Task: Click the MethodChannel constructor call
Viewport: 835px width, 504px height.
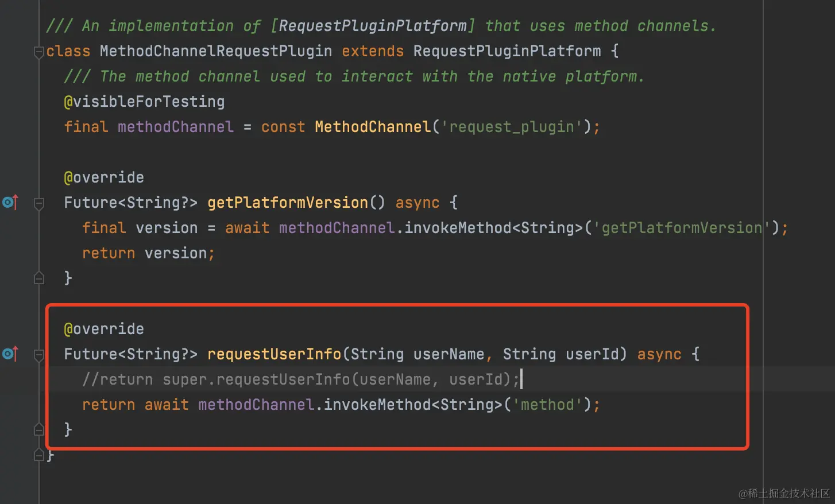Action: [x=373, y=127]
